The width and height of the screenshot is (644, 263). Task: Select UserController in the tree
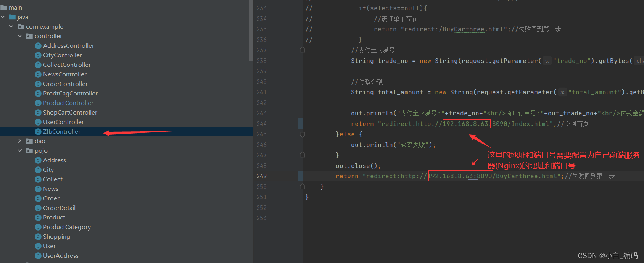pos(63,122)
